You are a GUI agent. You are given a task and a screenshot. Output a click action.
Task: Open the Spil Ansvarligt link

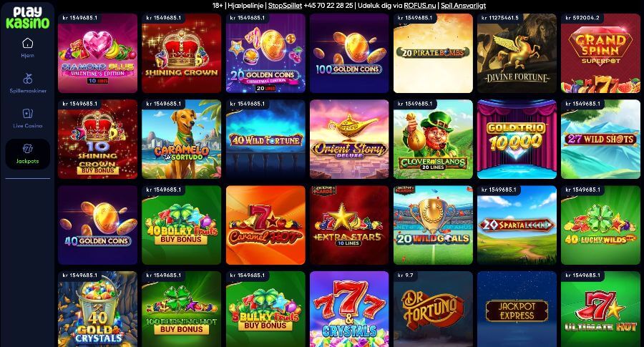point(463,5)
